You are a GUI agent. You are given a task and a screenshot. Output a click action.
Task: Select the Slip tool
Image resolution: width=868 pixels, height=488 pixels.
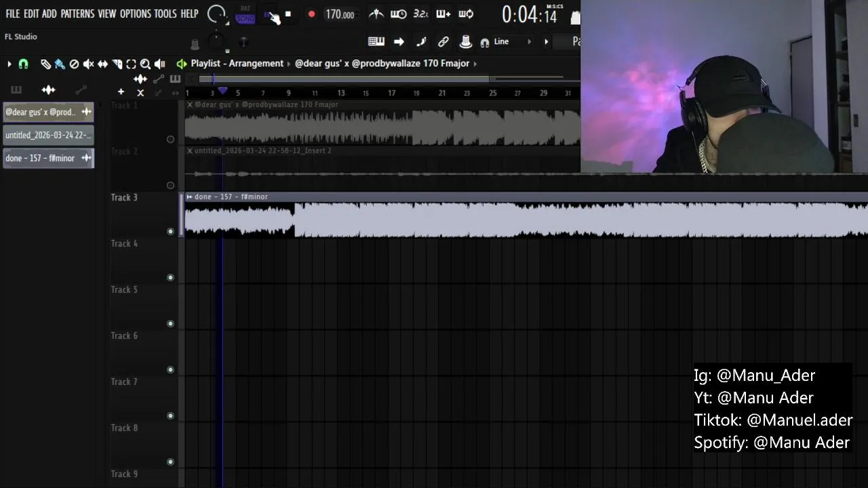[102, 64]
